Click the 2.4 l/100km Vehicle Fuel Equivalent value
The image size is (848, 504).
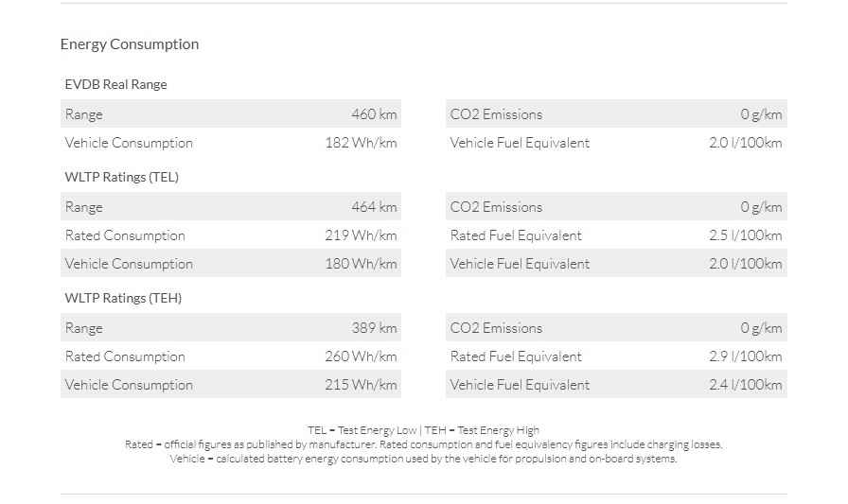point(745,385)
